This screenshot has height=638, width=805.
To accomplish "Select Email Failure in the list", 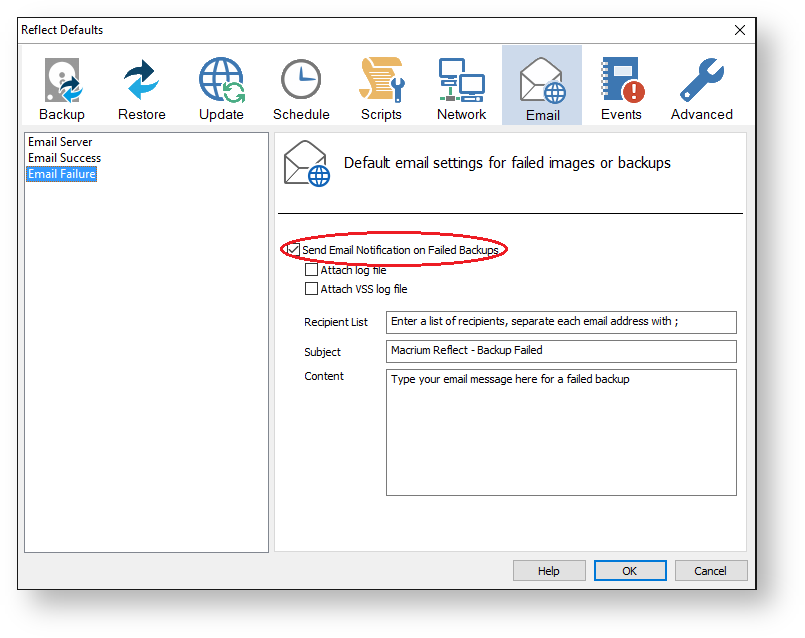I will (62, 174).
